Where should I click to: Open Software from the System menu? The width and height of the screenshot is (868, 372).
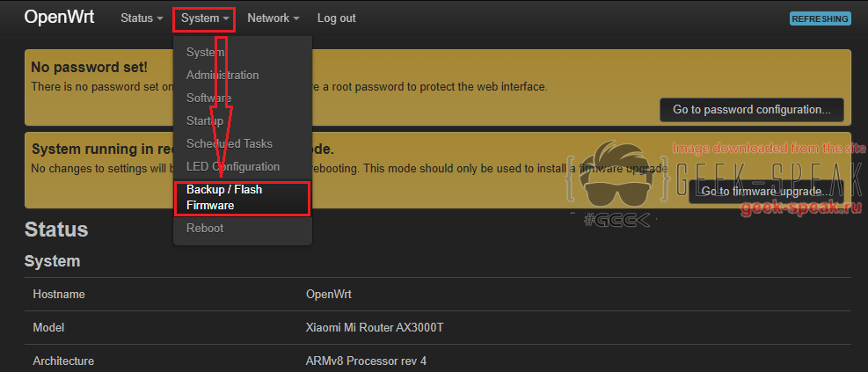(x=208, y=98)
